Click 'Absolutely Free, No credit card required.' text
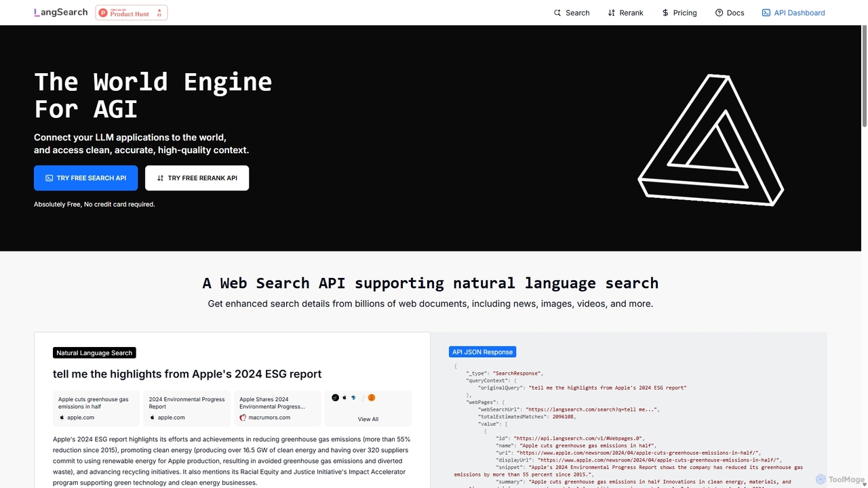The image size is (868, 488). 94,204
